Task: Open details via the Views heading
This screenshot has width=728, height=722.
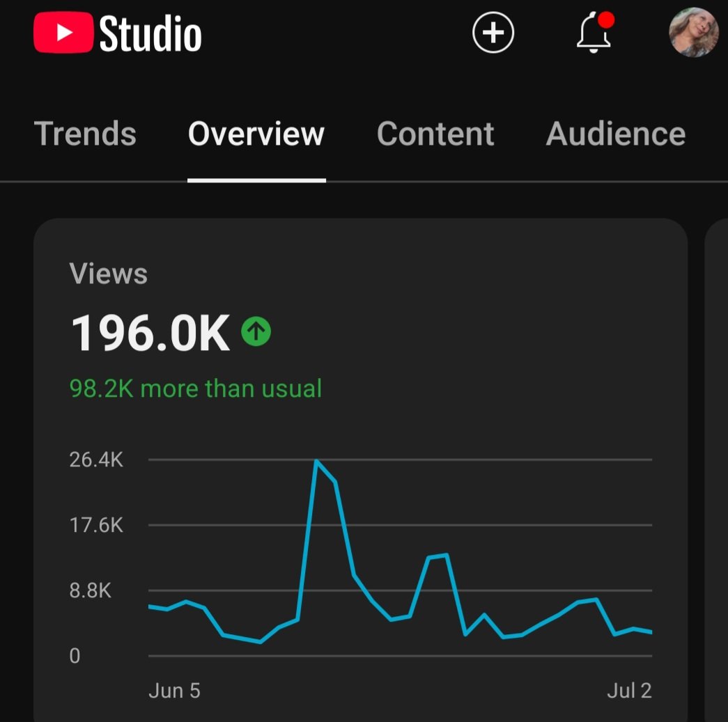Action: [109, 273]
